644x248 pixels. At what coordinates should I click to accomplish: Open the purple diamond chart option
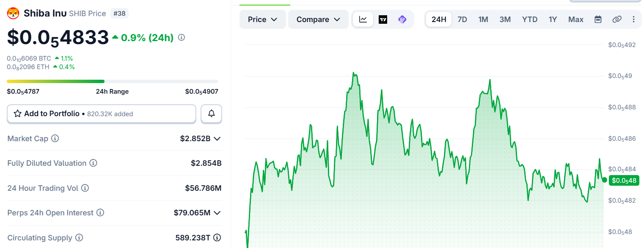tap(402, 20)
